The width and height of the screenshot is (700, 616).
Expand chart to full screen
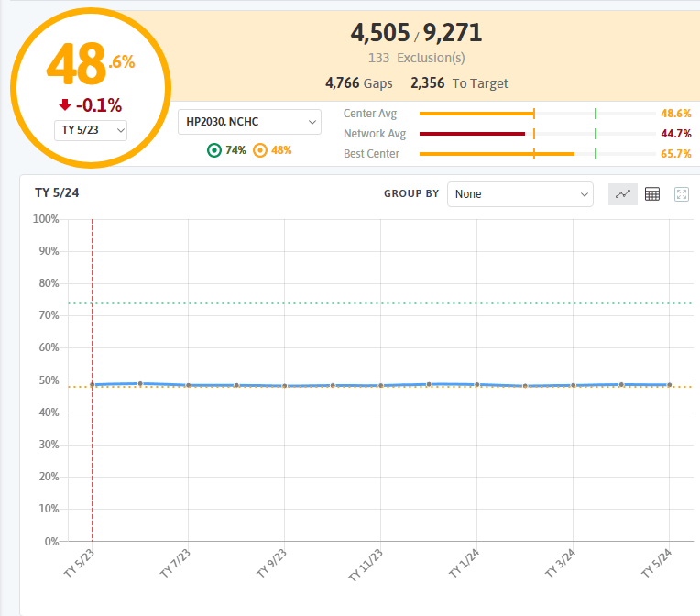pyautogui.click(x=681, y=194)
